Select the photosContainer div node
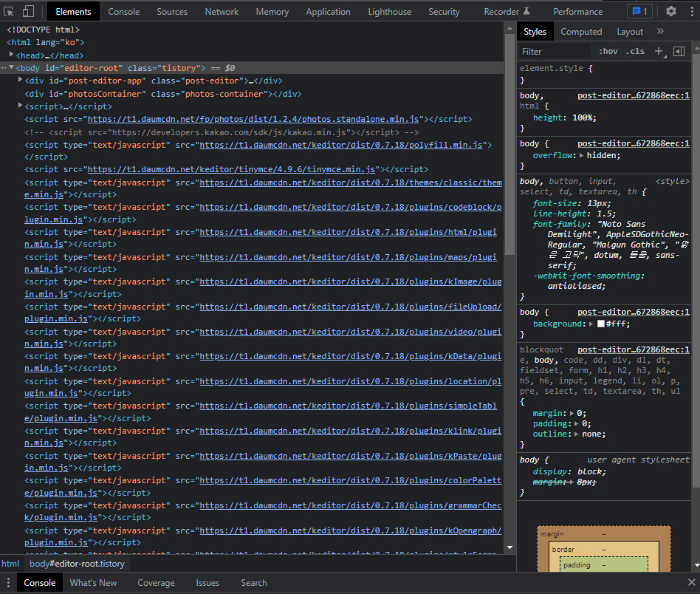 (163, 94)
